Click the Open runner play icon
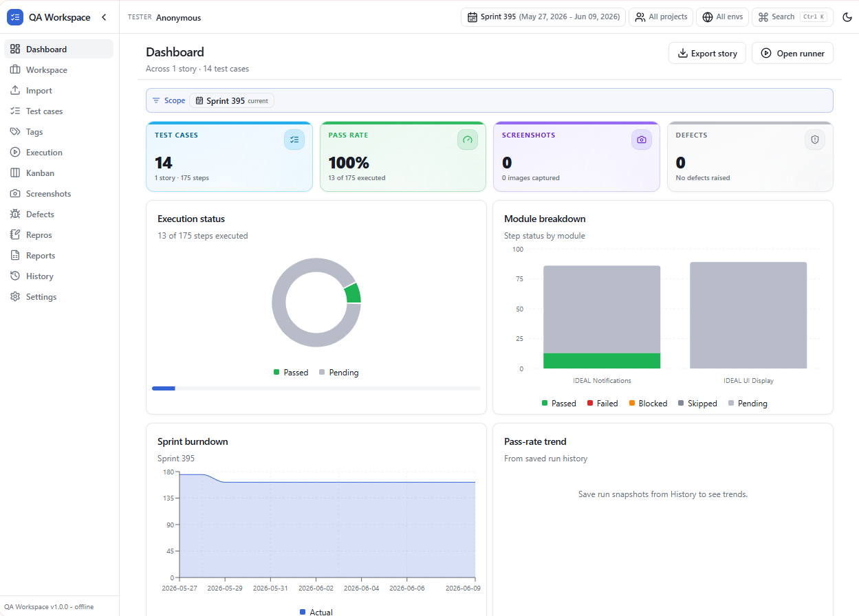The width and height of the screenshot is (859, 616). point(766,53)
